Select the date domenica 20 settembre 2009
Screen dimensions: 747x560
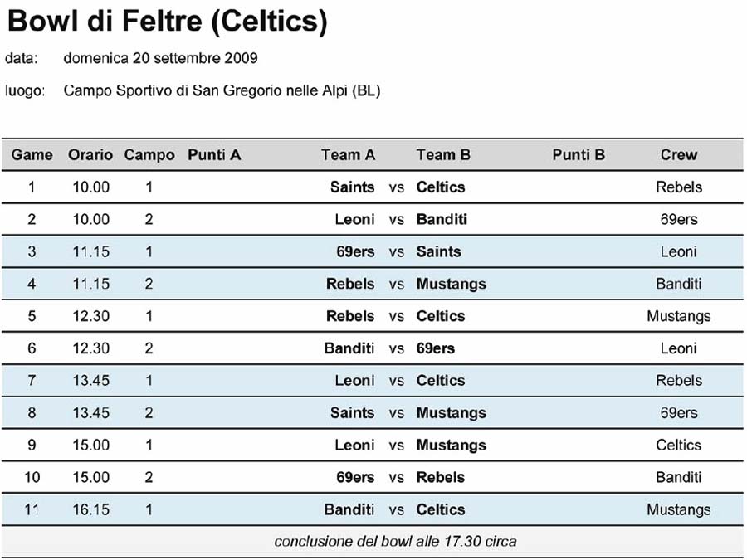coord(160,58)
